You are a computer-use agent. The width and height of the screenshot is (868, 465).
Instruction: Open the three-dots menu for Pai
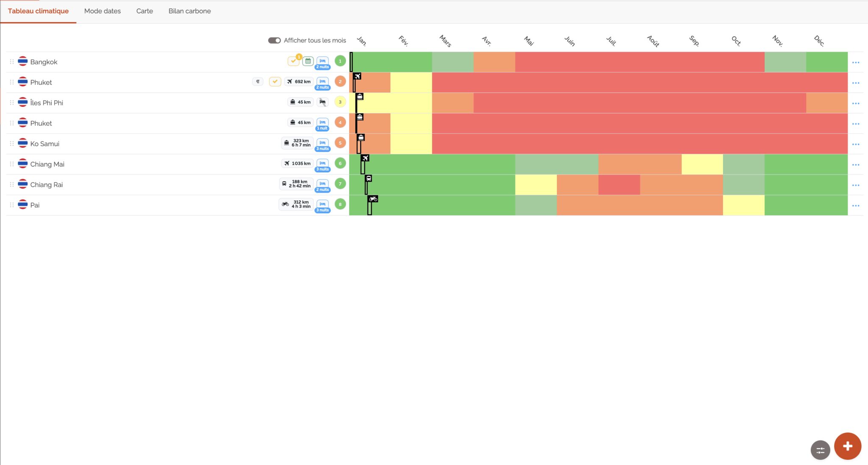pyautogui.click(x=856, y=205)
